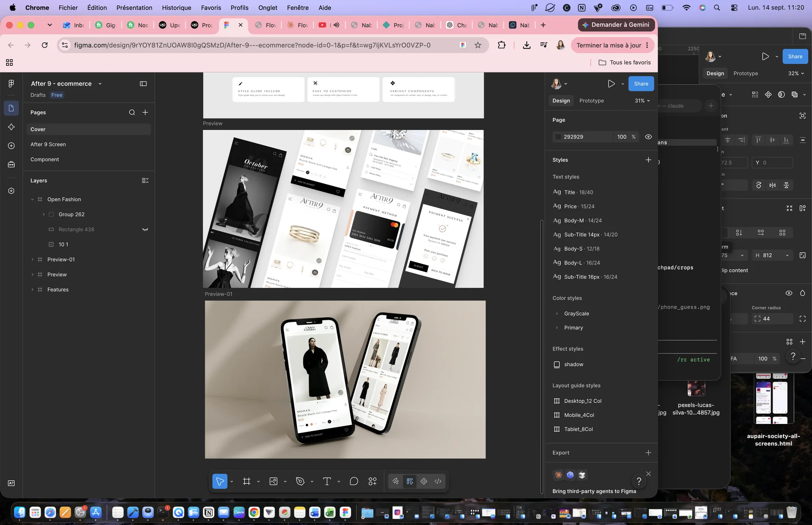This screenshot has height=525, width=812.
Task: Bookmark this page with star icon
Action: [478, 45]
